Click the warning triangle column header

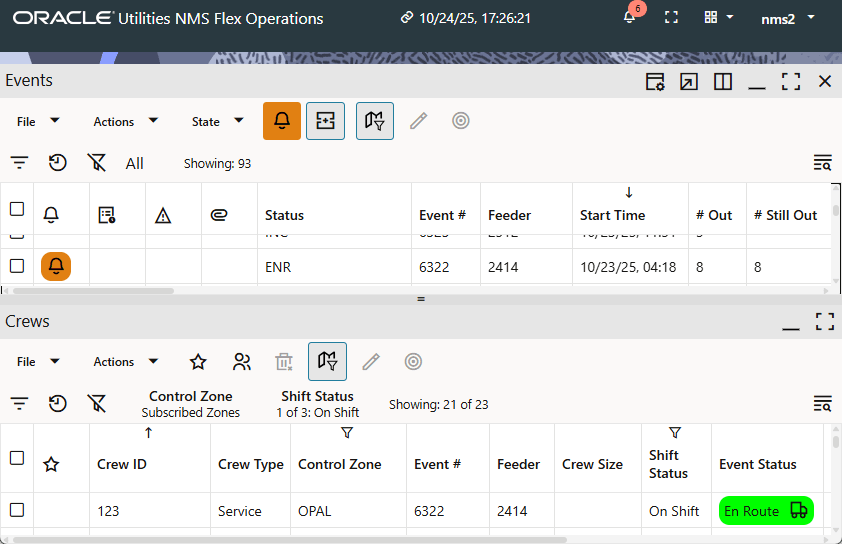[163, 215]
